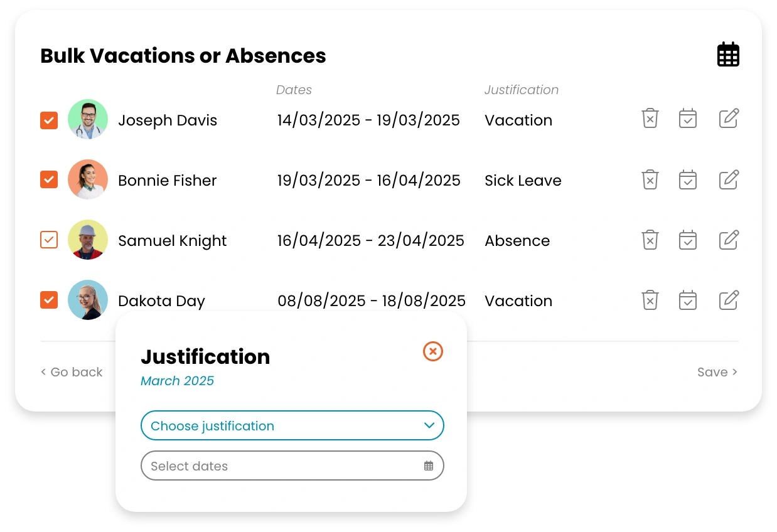Viewport: 777px width, 532px height.
Task: Toggle Samuel Knight's checkbox
Action: pyautogui.click(x=49, y=240)
